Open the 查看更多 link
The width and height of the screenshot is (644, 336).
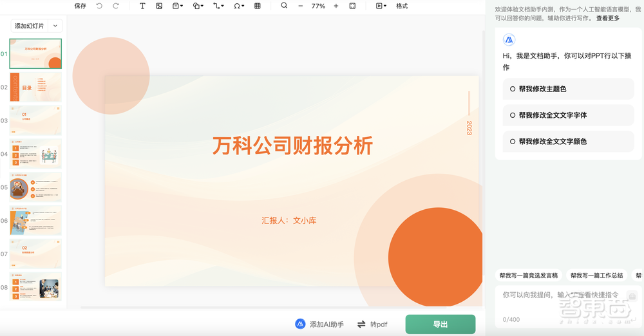(608, 18)
